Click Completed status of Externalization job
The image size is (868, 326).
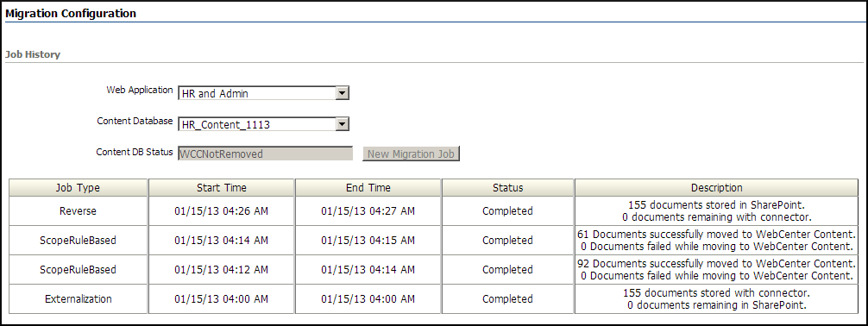click(x=507, y=299)
